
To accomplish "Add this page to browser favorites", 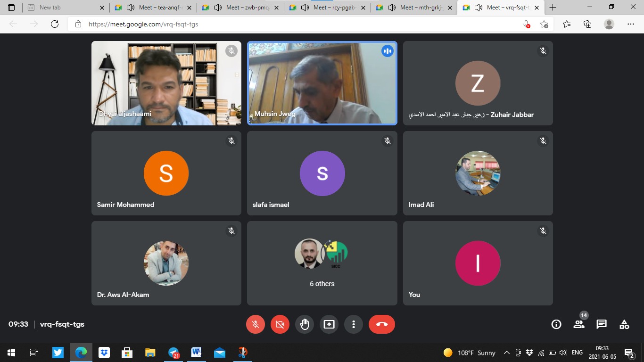I will coord(545,24).
